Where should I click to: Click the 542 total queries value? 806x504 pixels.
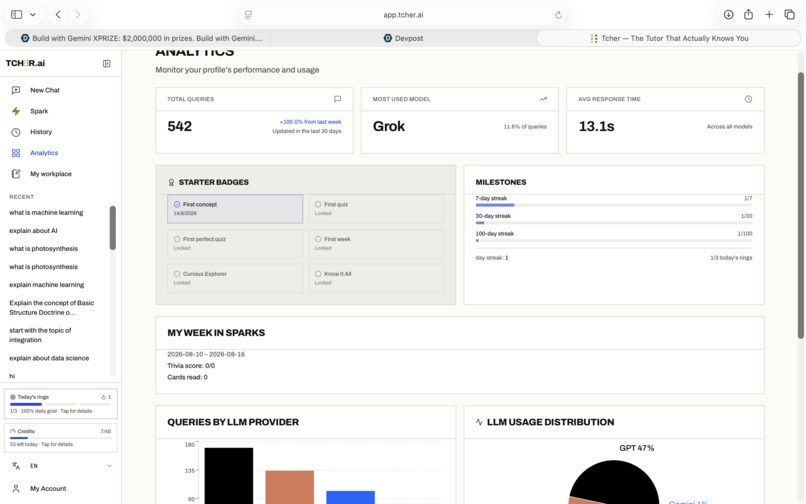[179, 126]
